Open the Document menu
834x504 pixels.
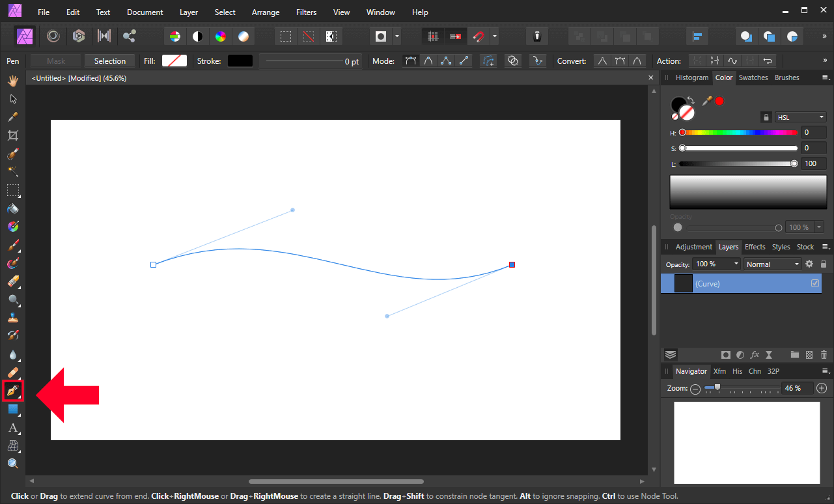[x=145, y=12]
